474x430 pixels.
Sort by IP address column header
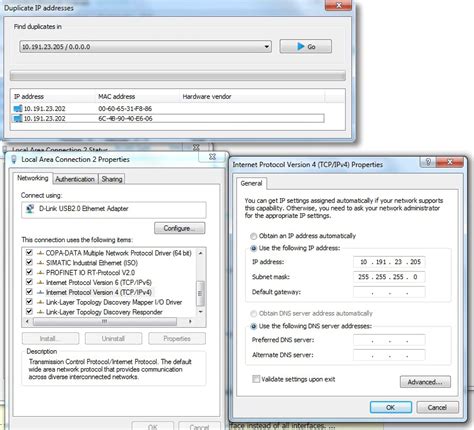pos(53,97)
